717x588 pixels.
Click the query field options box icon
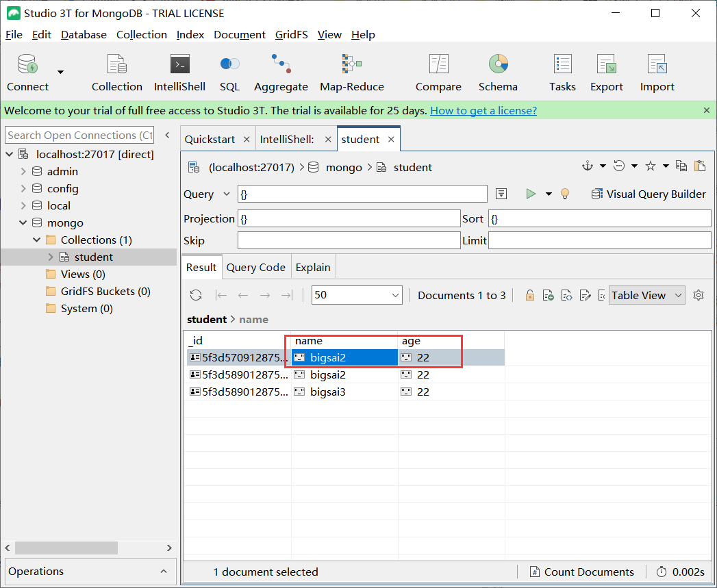(501, 194)
